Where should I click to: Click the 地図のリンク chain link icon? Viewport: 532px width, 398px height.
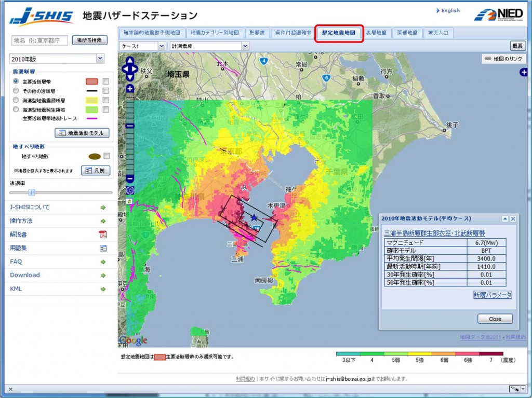point(487,58)
